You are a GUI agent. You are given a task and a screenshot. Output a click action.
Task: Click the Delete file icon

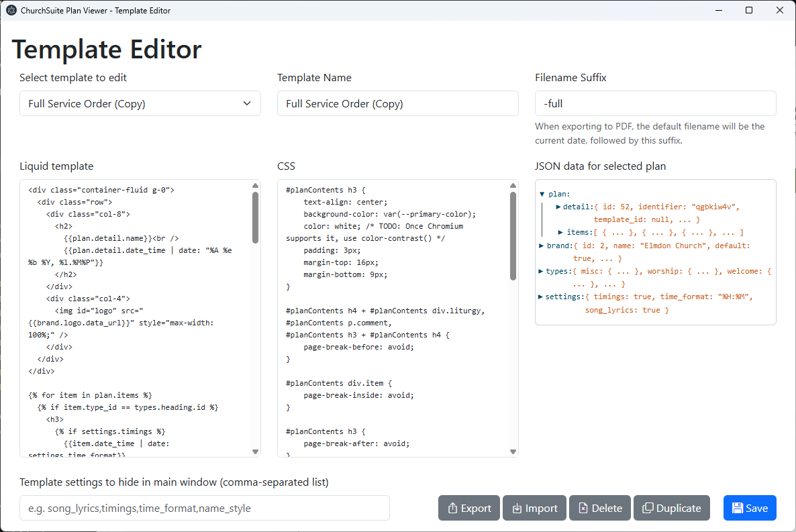point(583,508)
